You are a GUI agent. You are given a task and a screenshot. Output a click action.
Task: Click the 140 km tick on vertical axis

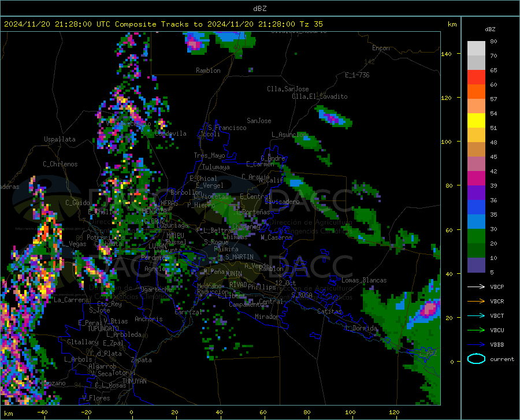coord(446,54)
